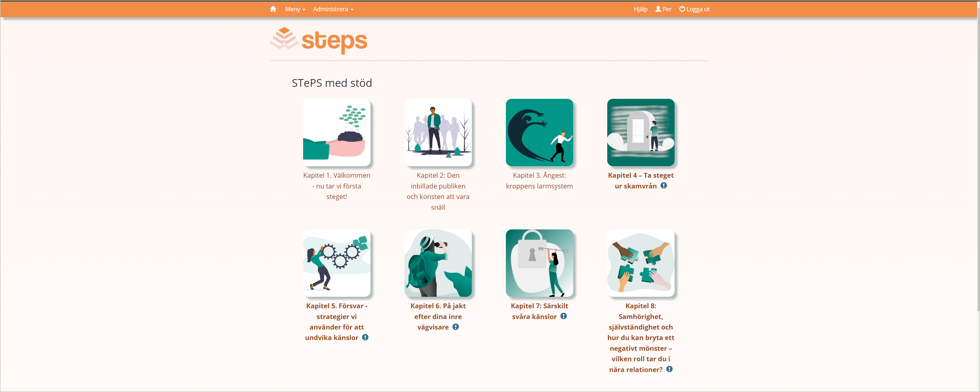Click info icon beside Kapitel 4 title
Viewport: 980px width, 392px height.
tap(664, 186)
